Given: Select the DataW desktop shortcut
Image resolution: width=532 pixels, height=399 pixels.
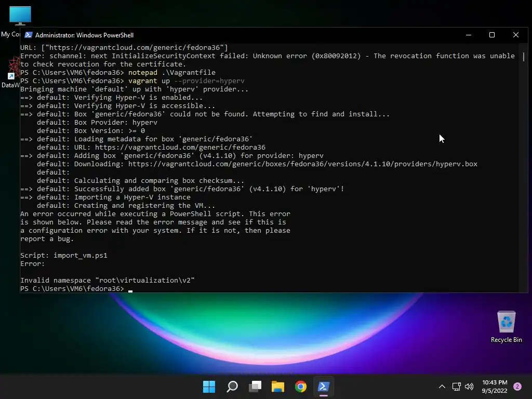Looking at the screenshot, I should [11, 73].
